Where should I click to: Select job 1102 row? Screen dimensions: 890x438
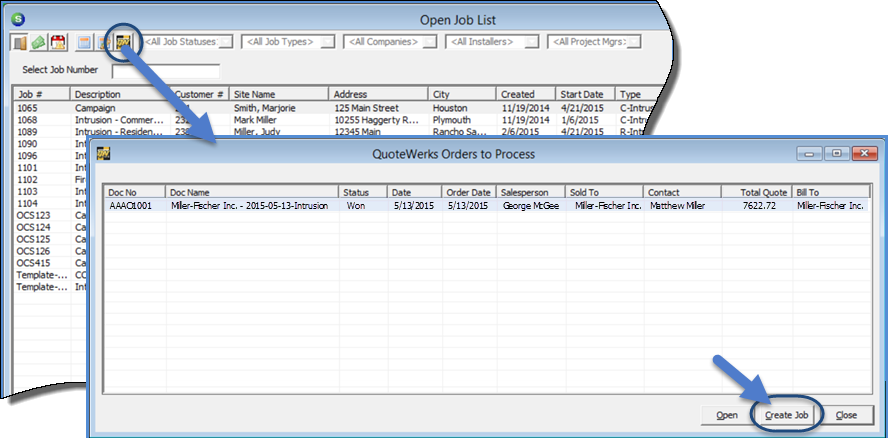pyautogui.click(x=51, y=180)
